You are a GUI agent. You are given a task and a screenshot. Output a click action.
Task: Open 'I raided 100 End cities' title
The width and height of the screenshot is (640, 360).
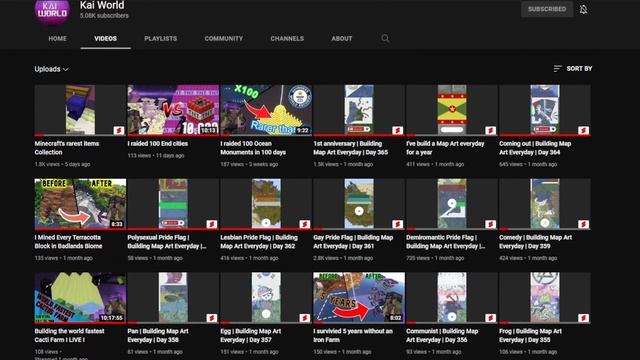click(158, 143)
